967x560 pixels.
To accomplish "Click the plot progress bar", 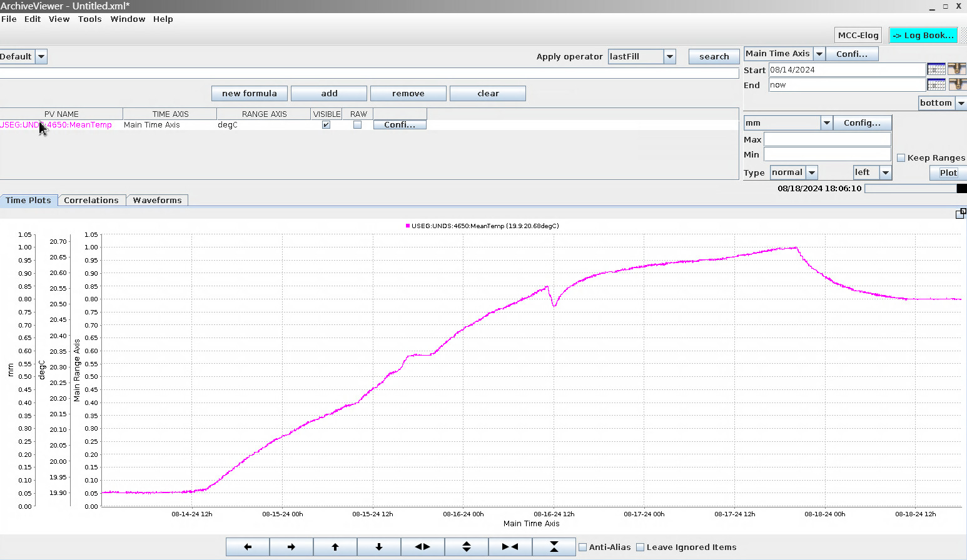I will click(911, 188).
